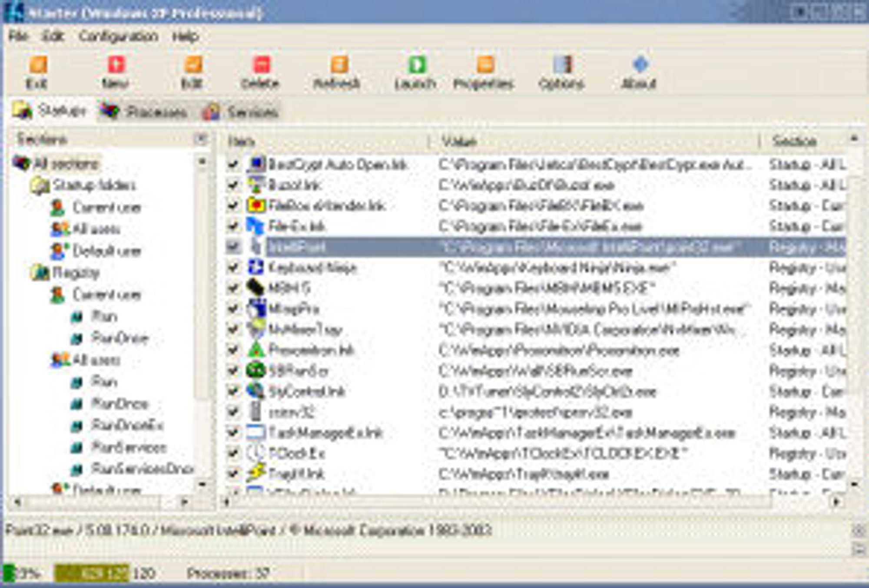Close the Sections panel
This screenshot has width=869, height=588.
[201, 139]
